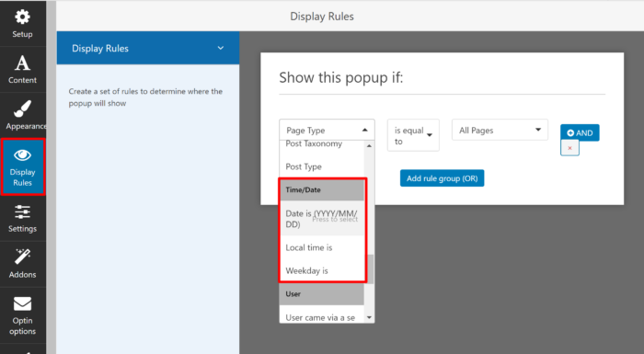Open the 'is equal to' operator dropdown
The width and height of the screenshot is (644, 354).
point(413,135)
